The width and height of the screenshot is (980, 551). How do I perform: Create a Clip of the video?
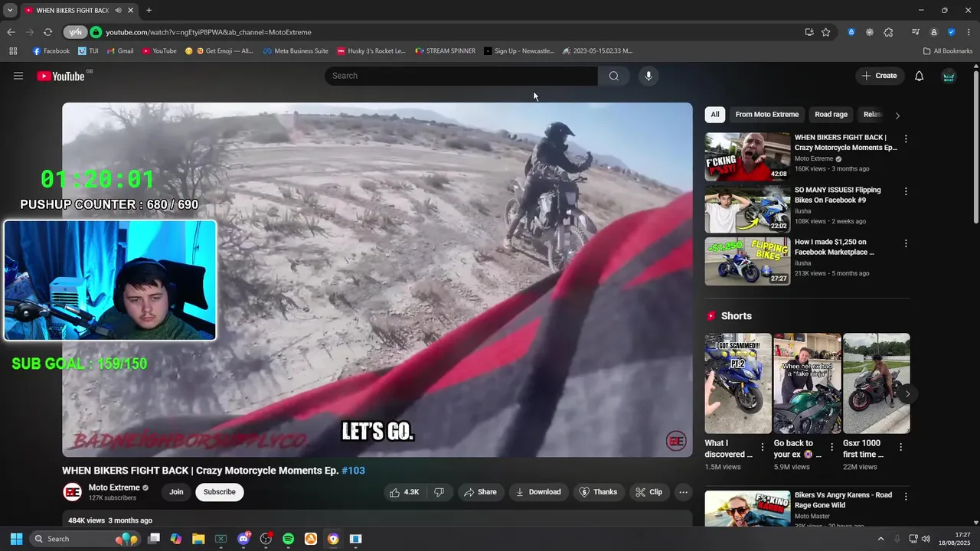649,492
